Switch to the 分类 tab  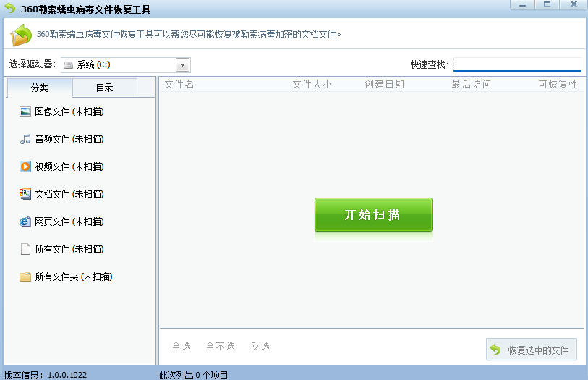(39, 88)
